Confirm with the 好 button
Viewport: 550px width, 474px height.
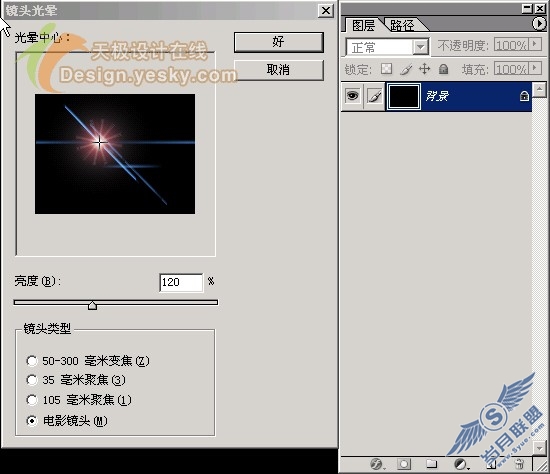pyautogui.click(x=279, y=42)
